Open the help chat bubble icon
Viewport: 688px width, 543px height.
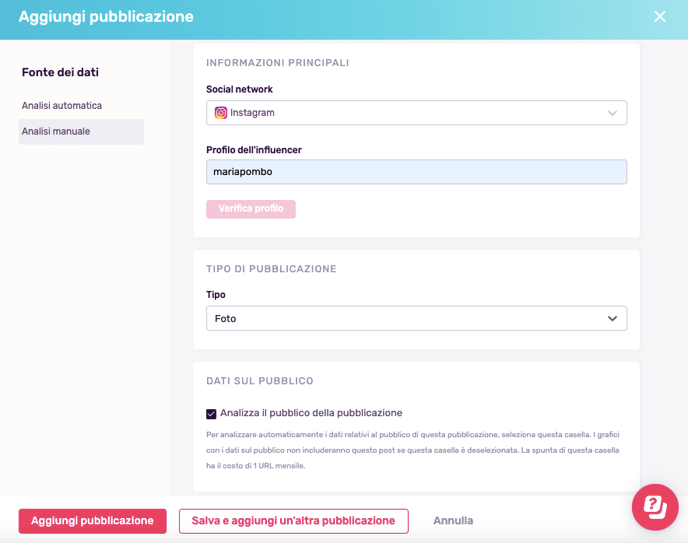pyautogui.click(x=655, y=507)
